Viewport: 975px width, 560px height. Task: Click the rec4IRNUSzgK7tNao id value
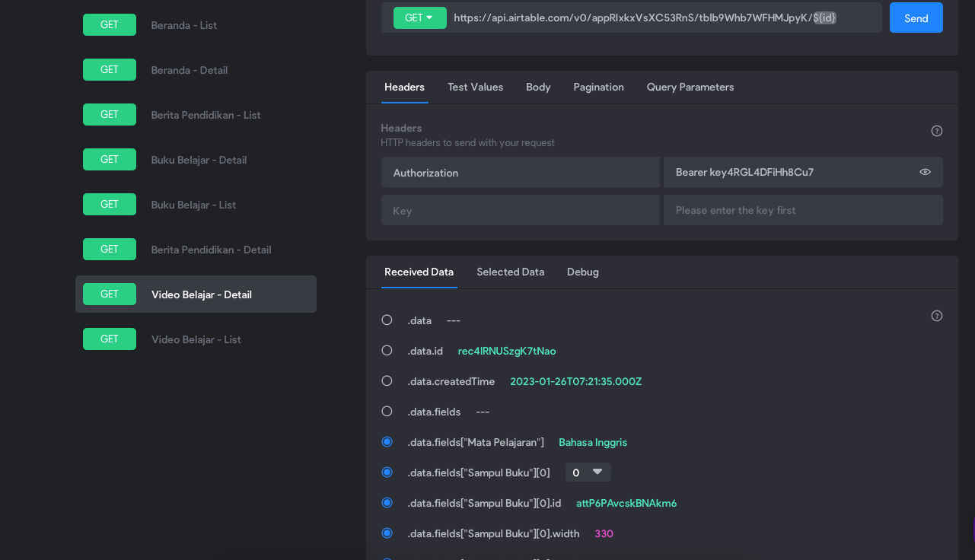507,351
